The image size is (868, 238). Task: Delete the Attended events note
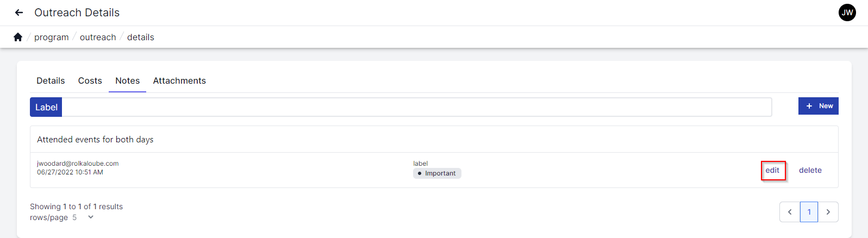pos(810,170)
